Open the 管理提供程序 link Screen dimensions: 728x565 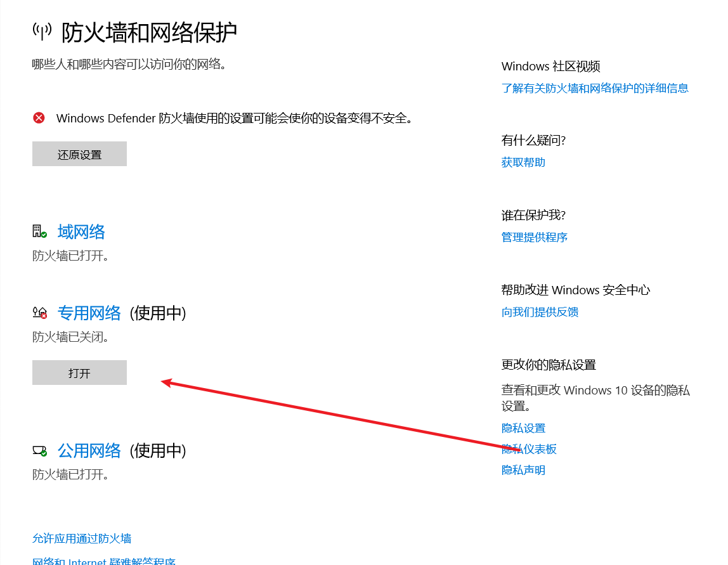535,237
